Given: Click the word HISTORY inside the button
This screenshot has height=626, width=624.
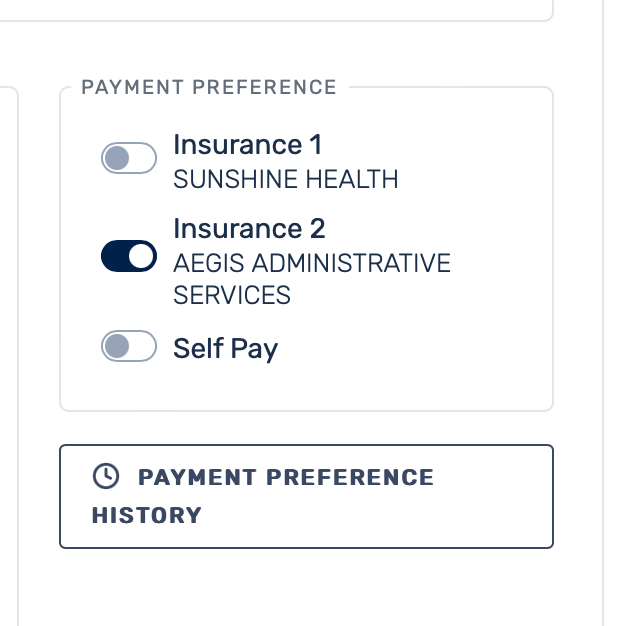Looking at the screenshot, I should pyautogui.click(x=147, y=516).
